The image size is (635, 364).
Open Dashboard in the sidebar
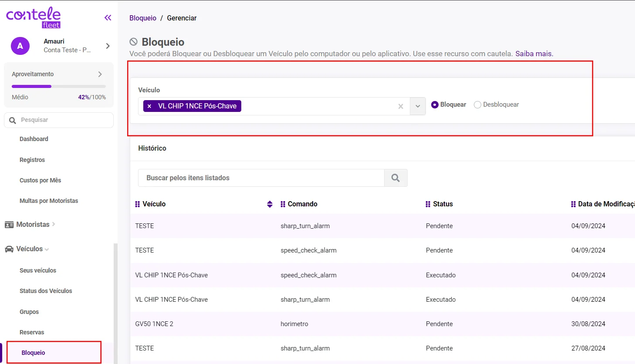coord(34,139)
